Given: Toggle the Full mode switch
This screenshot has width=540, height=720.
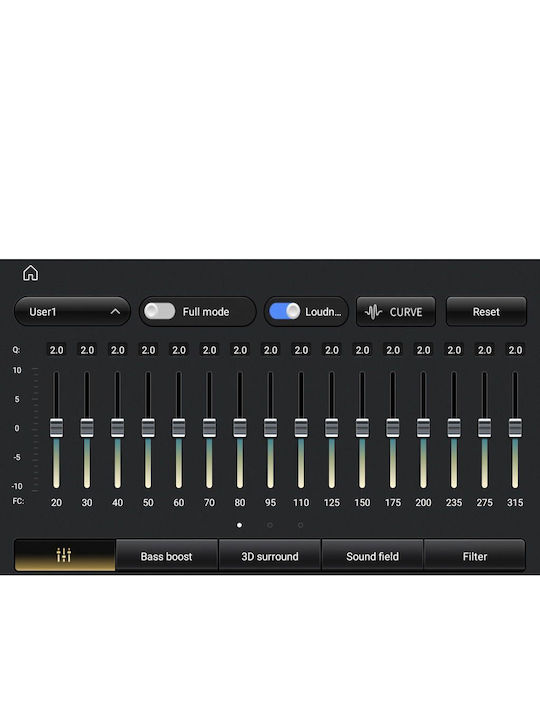Looking at the screenshot, I should click(159, 311).
